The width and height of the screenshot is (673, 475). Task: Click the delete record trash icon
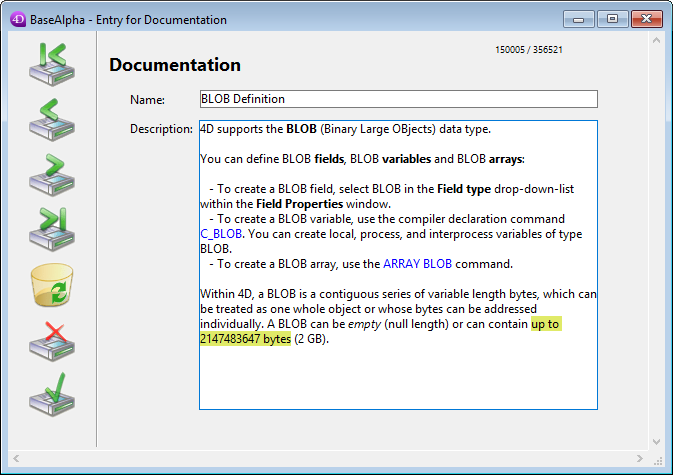pos(52,285)
